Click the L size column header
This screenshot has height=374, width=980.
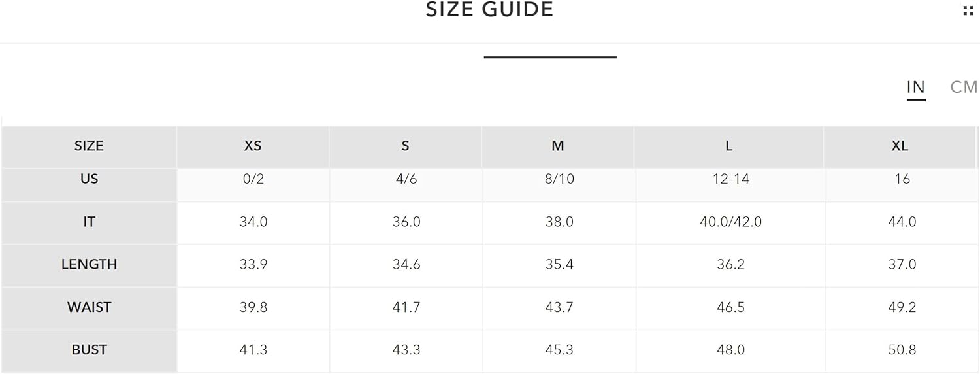click(729, 146)
